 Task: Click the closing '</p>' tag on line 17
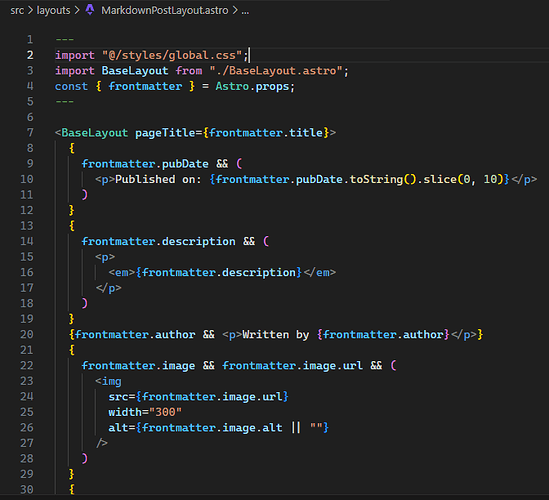coord(108,288)
